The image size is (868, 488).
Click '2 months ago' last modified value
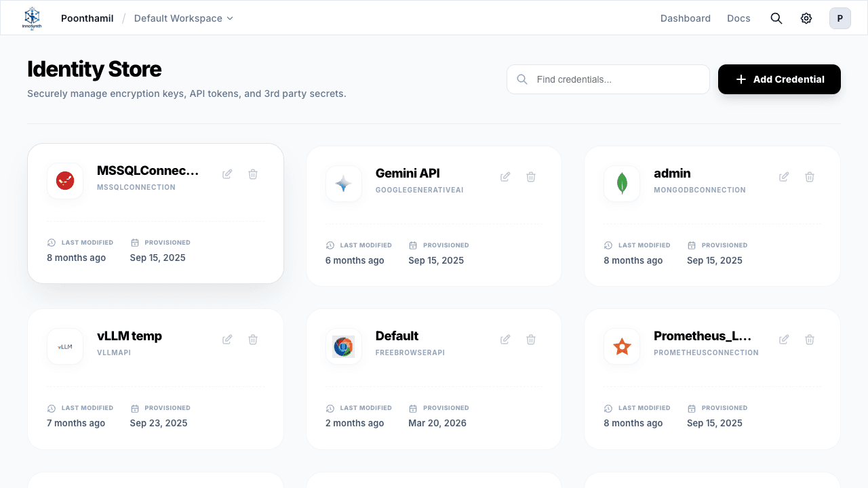coord(355,423)
